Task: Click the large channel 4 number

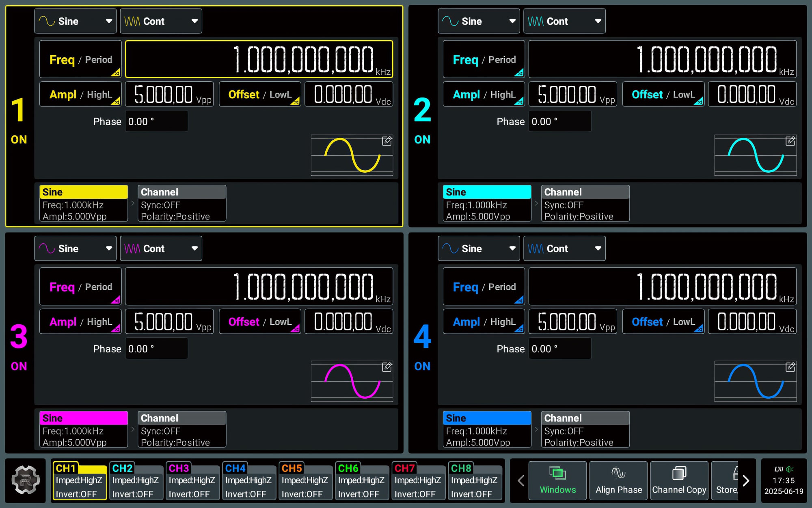Action: (422, 336)
